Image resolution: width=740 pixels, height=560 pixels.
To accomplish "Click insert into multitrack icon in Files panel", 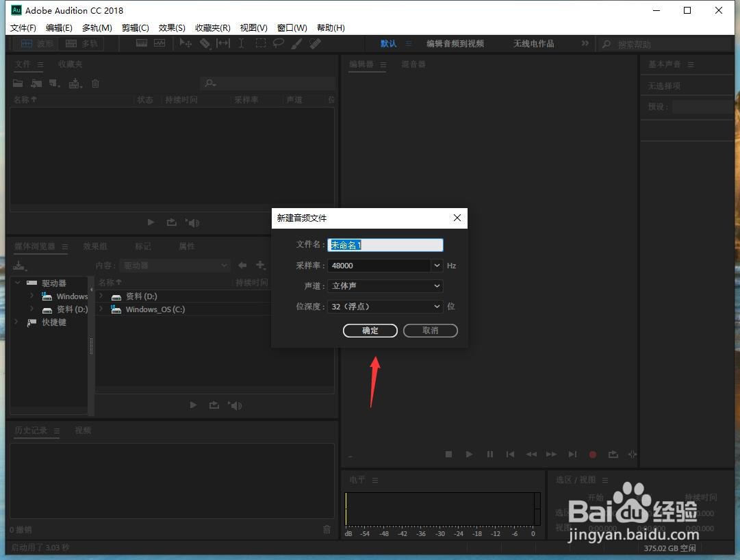I will click(x=75, y=84).
